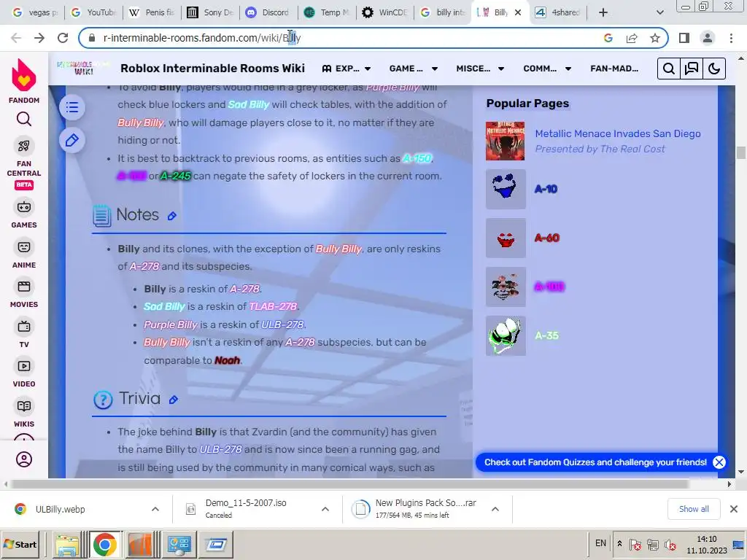Click the floating edit pencil button
Image resolution: width=747 pixels, height=560 pixels.
[x=72, y=141]
